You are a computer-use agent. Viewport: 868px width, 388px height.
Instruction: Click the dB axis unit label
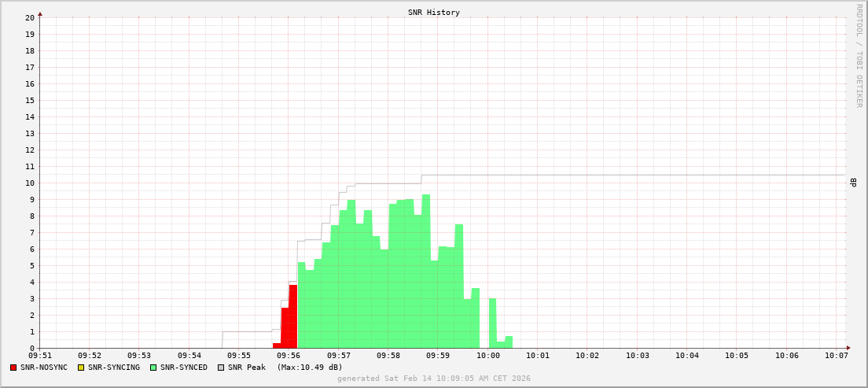tap(854, 183)
